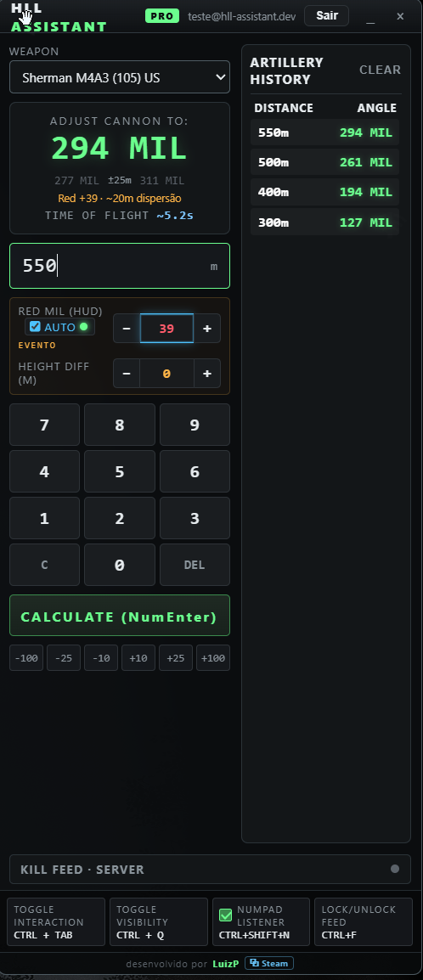Tap the keypad C clear key

coord(44,565)
